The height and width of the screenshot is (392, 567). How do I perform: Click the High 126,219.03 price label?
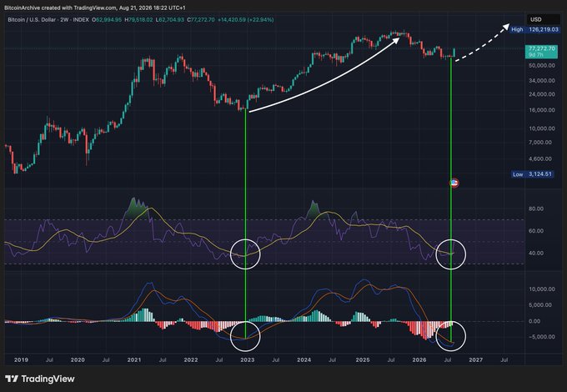pyautogui.click(x=534, y=30)
